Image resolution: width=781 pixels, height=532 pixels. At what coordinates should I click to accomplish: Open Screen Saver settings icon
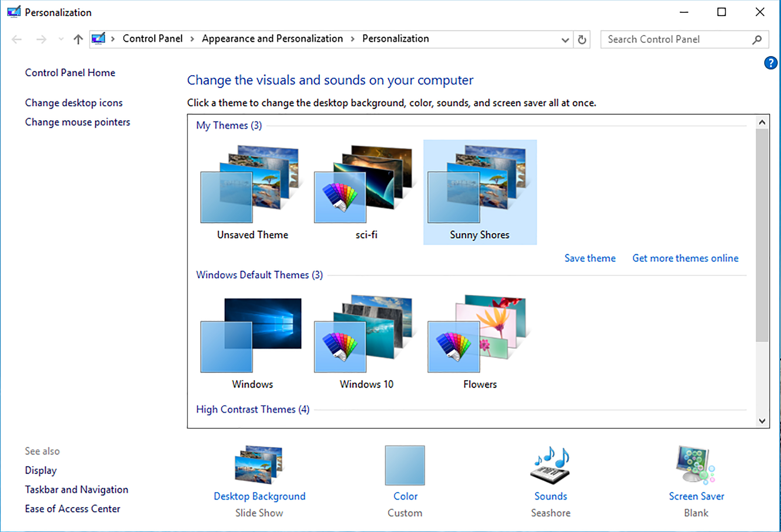coord(696,465)
